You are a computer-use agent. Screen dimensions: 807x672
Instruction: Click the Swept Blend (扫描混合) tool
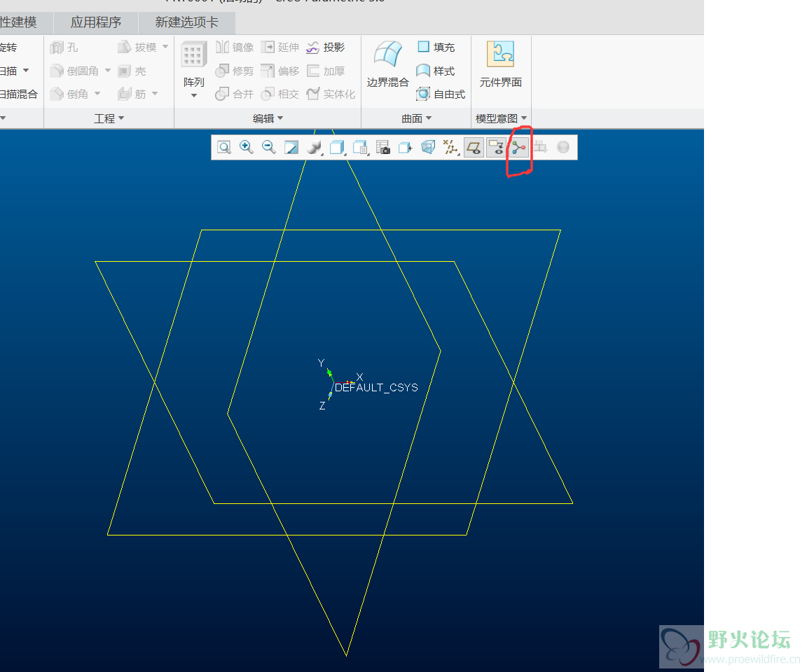[18, 94]
